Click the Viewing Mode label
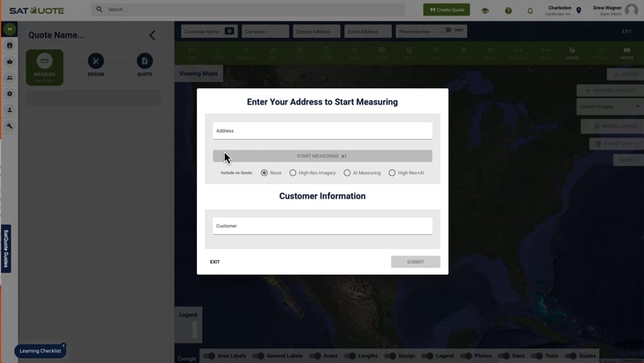 (x=199, y=74)
